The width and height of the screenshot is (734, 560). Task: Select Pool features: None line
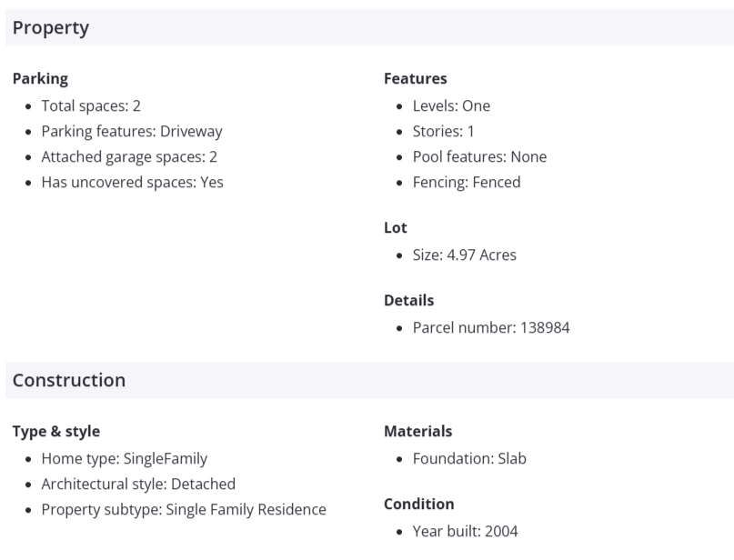click(x=479, y=156)
